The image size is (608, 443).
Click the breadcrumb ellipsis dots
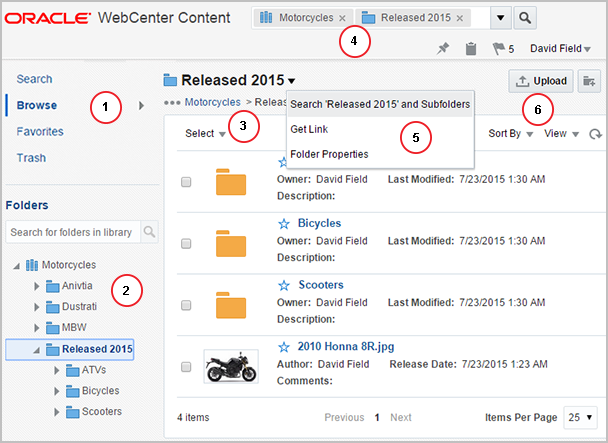pos(172,103)
